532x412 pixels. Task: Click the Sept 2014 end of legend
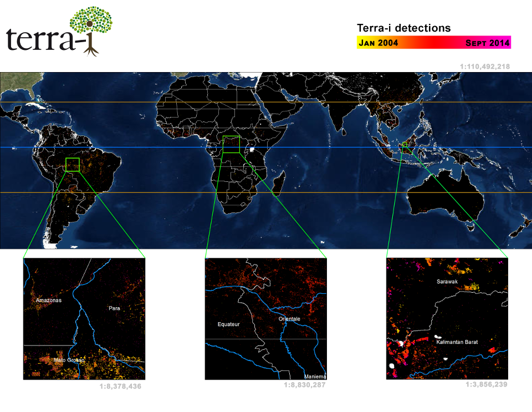coord(487,43)
